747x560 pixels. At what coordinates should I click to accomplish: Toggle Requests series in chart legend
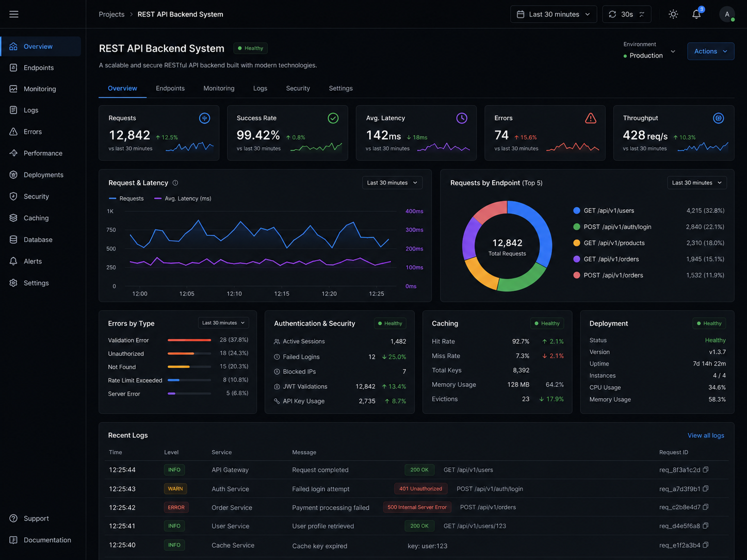click(x=126, y=199)
